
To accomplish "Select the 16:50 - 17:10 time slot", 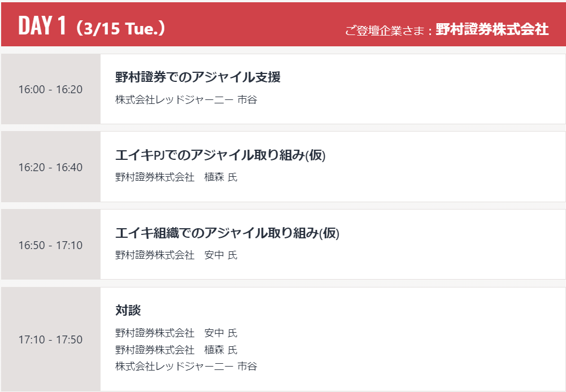I will click(x=50, y=245).
